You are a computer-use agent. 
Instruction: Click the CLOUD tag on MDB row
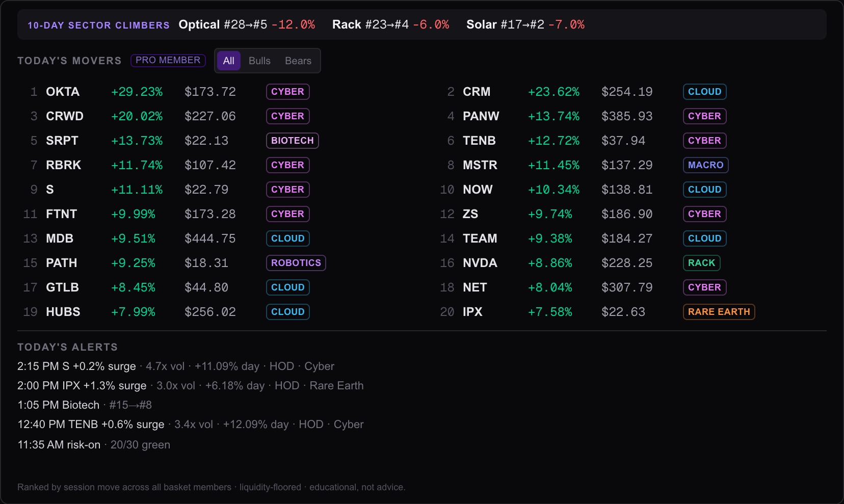tap(288, 238)
